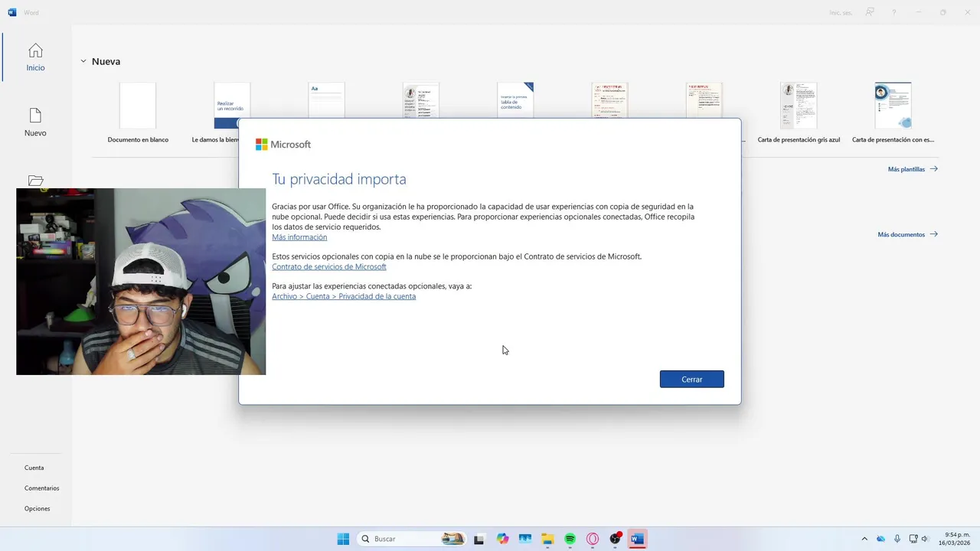The height and width of the screenshot is (551, 980).
Task: Click the open folder icon in the Word sidebar
Action: (35, 181)
